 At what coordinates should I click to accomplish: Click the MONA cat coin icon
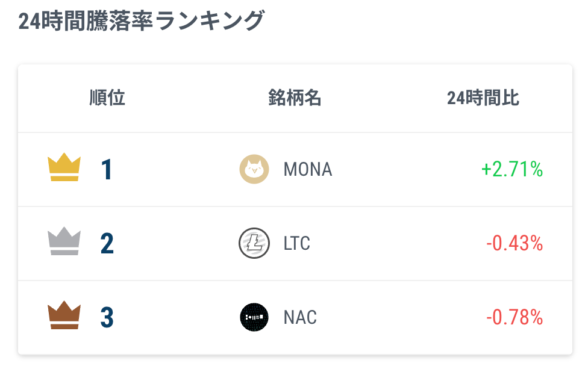(x=254, y=169)
